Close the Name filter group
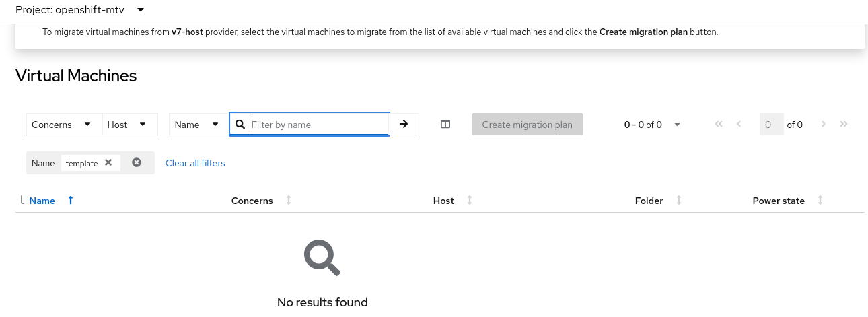Screen dimensions: 868x317 [x=137, y=163]
